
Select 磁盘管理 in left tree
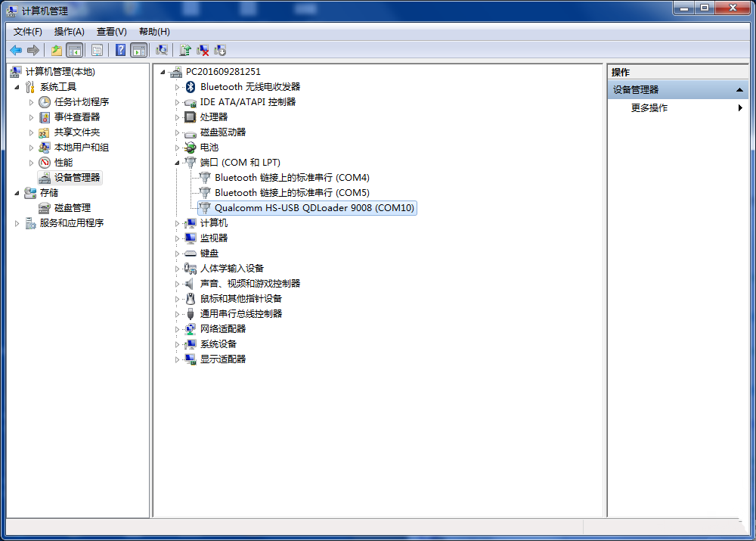click(73, 208)
